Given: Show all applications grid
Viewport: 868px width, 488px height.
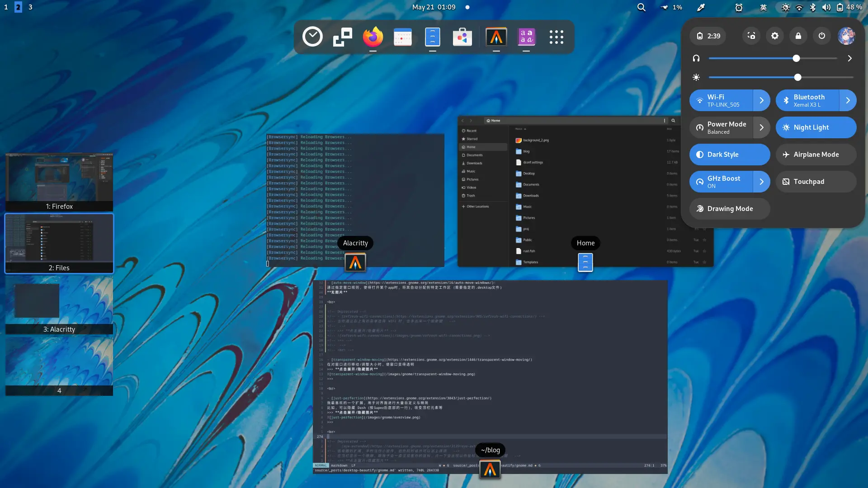Looking at the screenshot, I should (x=556, y=37).
